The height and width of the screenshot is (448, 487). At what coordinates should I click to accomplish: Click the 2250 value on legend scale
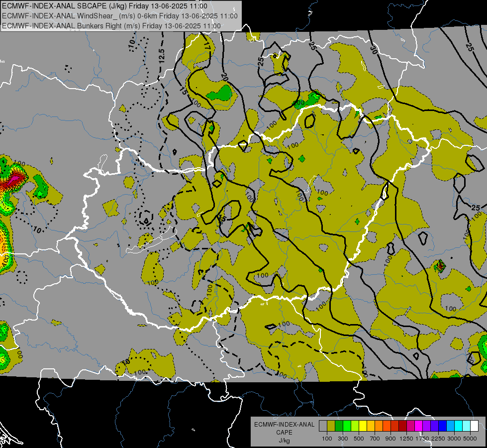click(x=439, y=439)
